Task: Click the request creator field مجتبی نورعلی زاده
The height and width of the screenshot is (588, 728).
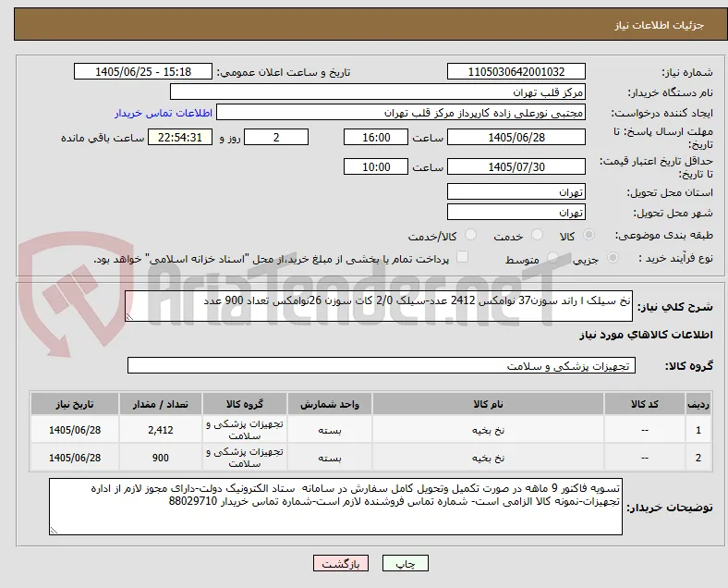Action: [401, 113]
